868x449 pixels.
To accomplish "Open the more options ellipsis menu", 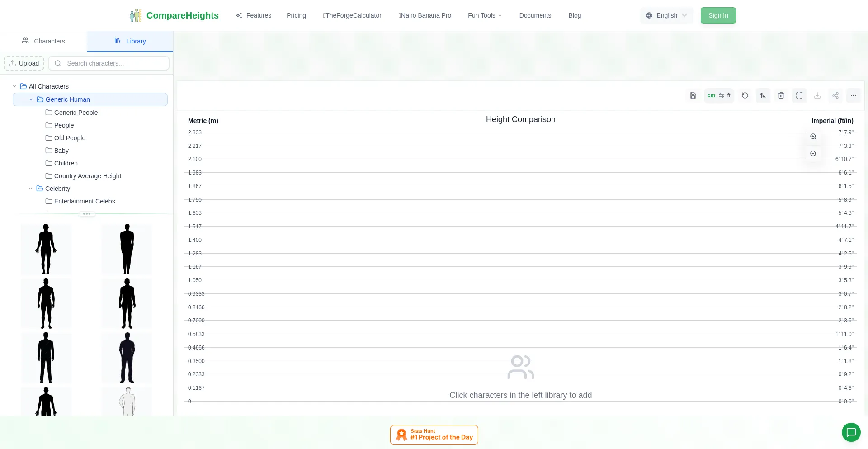I will [854, 95].
